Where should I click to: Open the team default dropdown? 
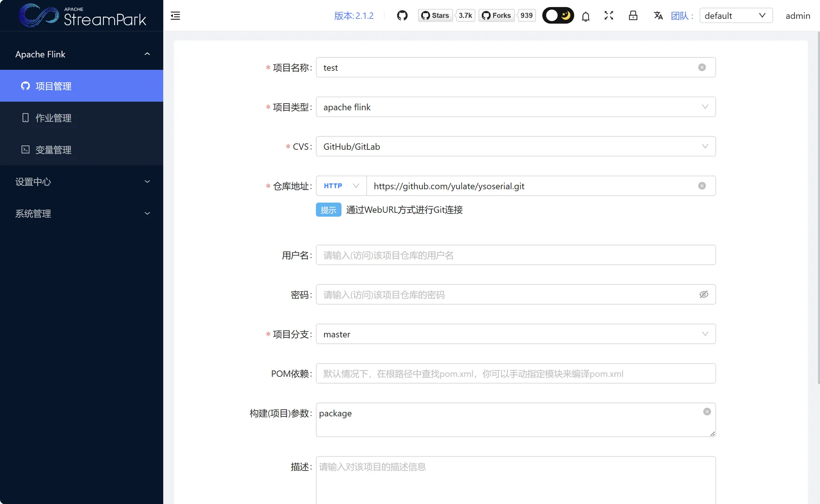point(736,16)
